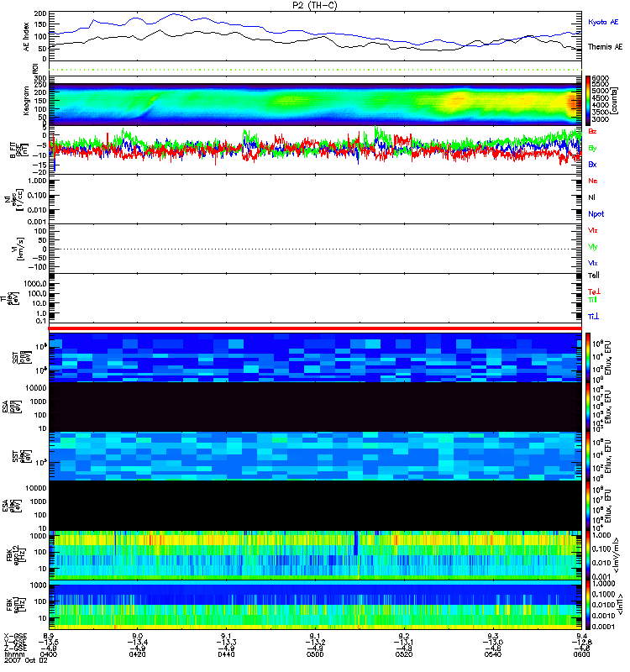Click the green dotted ROI line
The height and width of the screenshot is (672, 630).
pos(315,70)
